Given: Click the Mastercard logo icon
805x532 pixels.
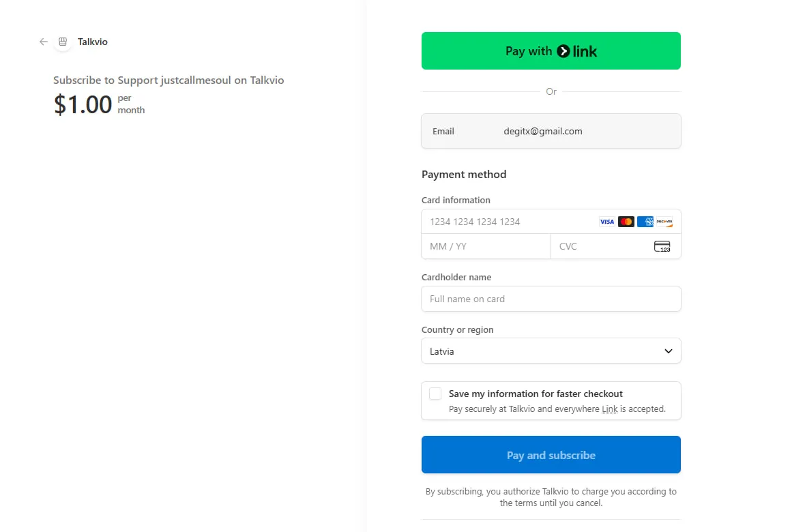Looking at the screenshot, I should pos(626,222).
